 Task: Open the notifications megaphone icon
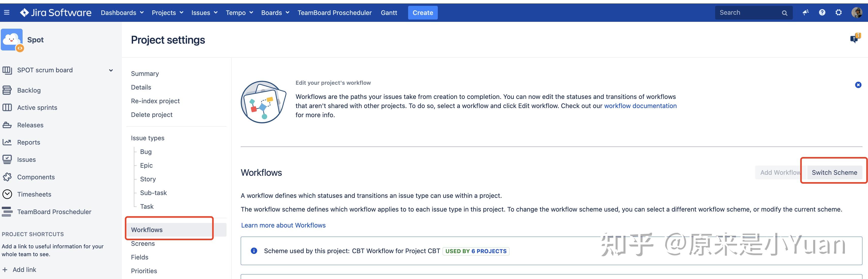click(805, 12)
